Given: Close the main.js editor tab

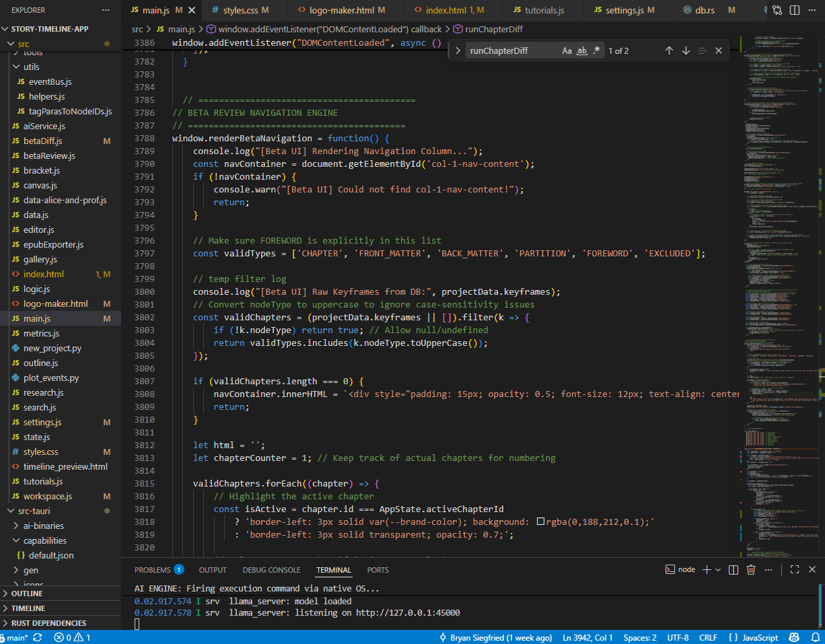Looking at the screenshot, I should 192,10.
